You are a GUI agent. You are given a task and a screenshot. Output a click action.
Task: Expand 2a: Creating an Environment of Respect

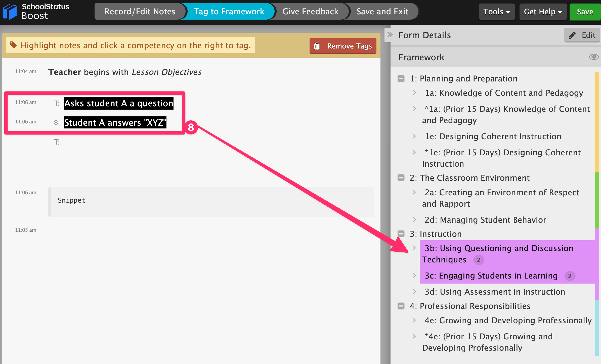[414, 192]
